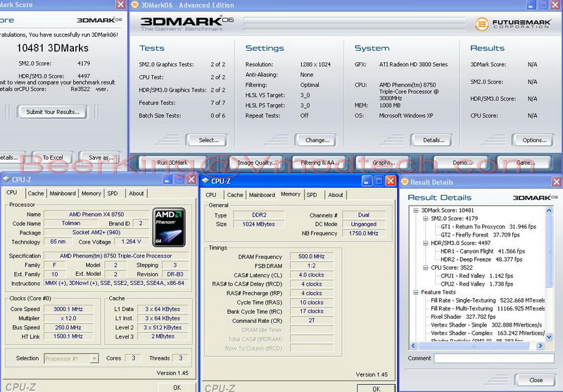Select HDR1 - Canyon Flight result row

point(483,251)
